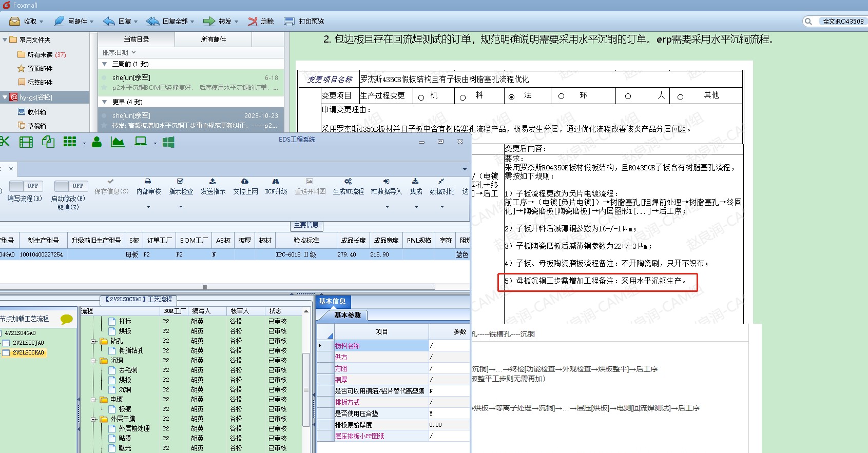Click the 数据对比 compare arrows icon
Image resolution: width=868 pixels, height=453 pixels.
click(x=441, y=182)
